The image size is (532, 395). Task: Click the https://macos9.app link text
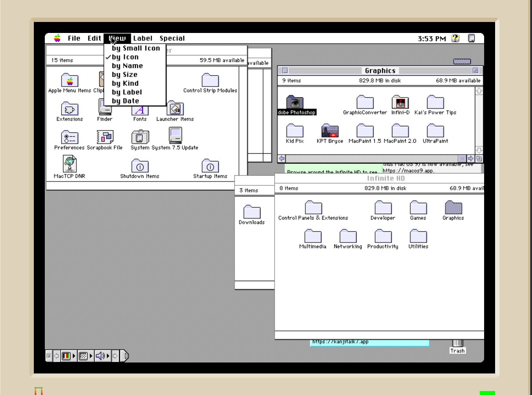click(x=408, y=170)
